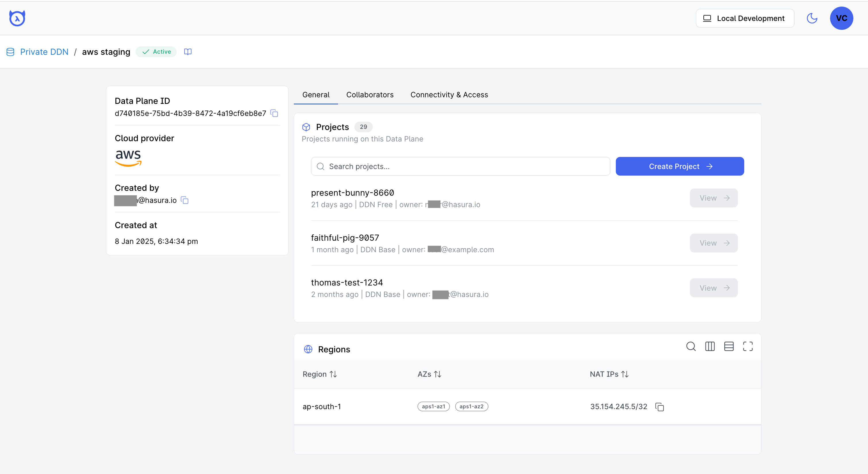Click the Create Project button
Image resolution: width=868 pixels, height=474 pixels.
click(680, 166)
